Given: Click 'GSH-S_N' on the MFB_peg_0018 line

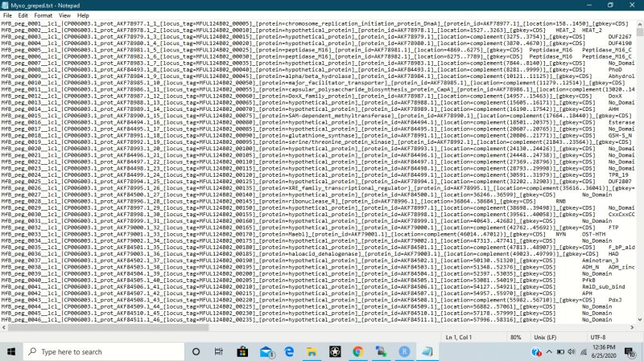Looking at the screenshot, I should tap(620, 135).
